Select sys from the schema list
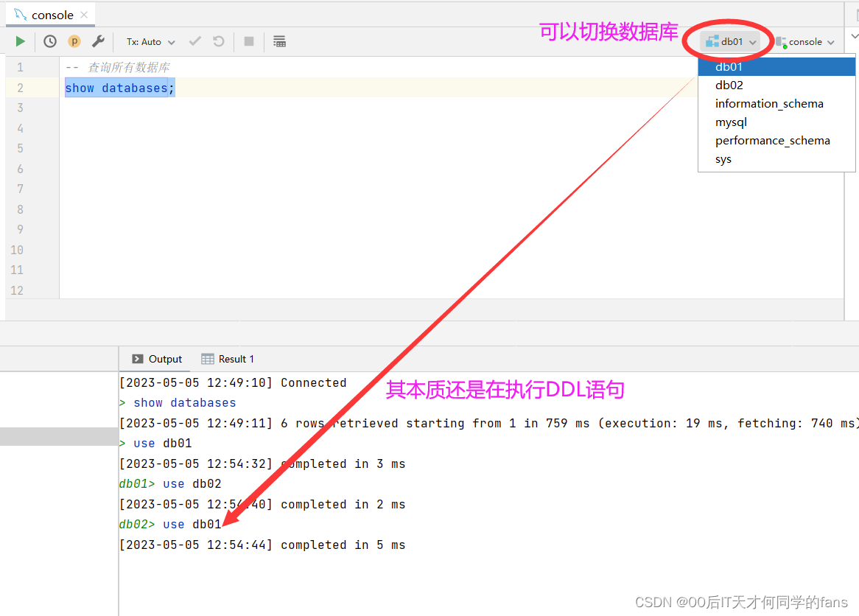The height and width of the screenshot is (616, 859). [x=723, y=159]
